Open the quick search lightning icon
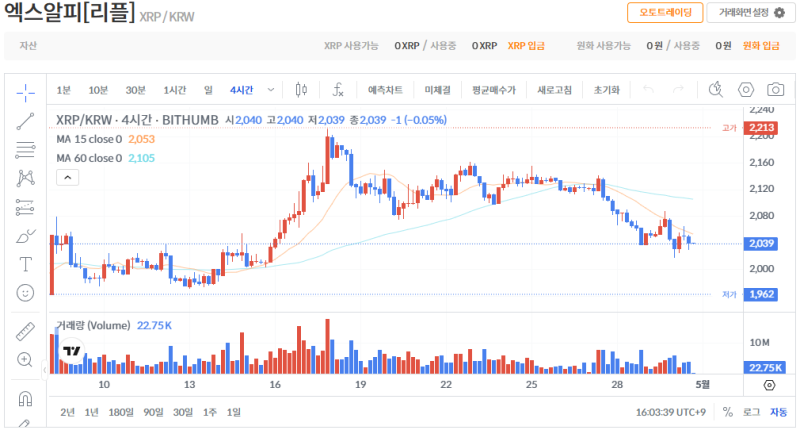Image resolution: width=800 pixels, height=430 pixels. (716, 90)
